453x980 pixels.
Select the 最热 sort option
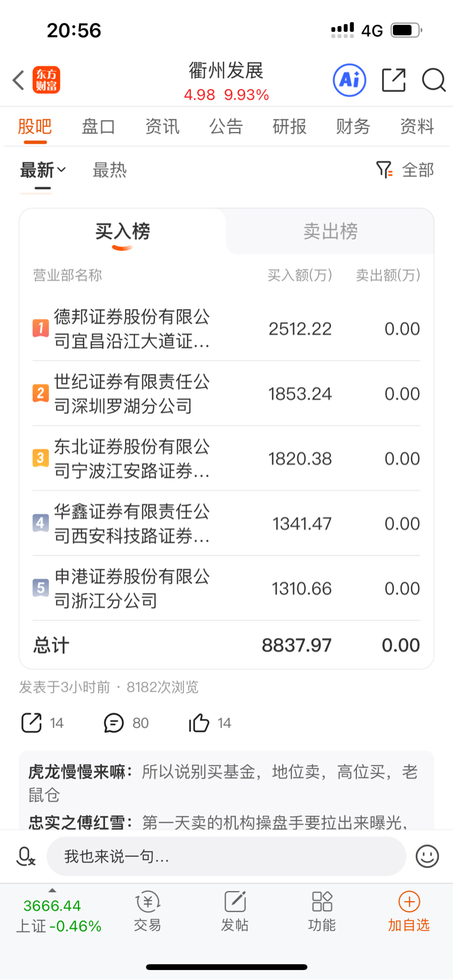click(110, 170)
